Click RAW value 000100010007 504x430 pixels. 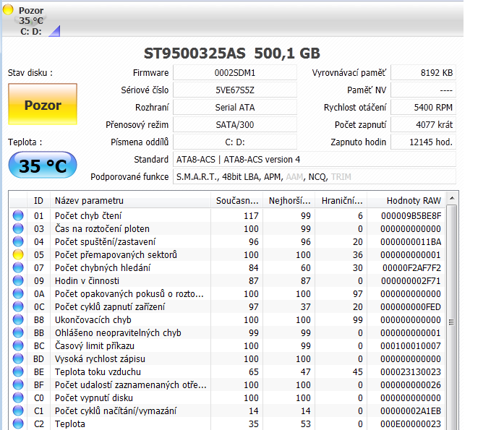click(x=411, y=346)
